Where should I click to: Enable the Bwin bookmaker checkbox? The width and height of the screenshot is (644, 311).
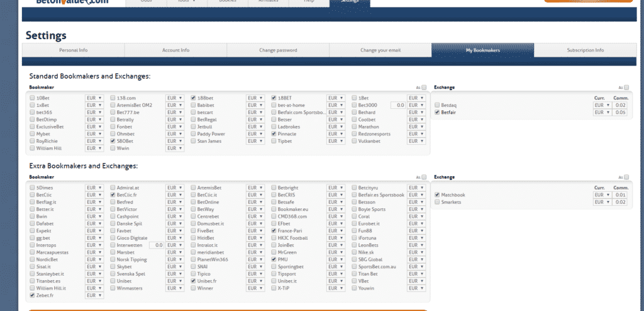click(32, 217)
